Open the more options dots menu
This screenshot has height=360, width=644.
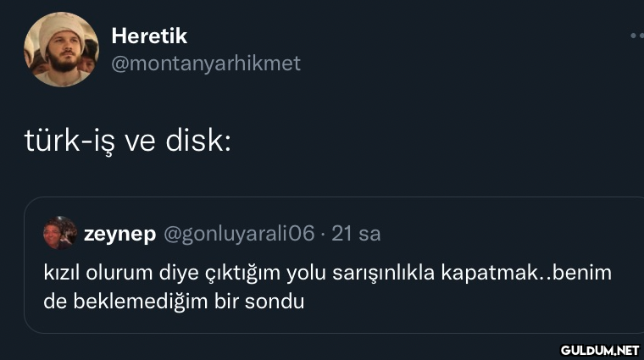pos(636,36)
